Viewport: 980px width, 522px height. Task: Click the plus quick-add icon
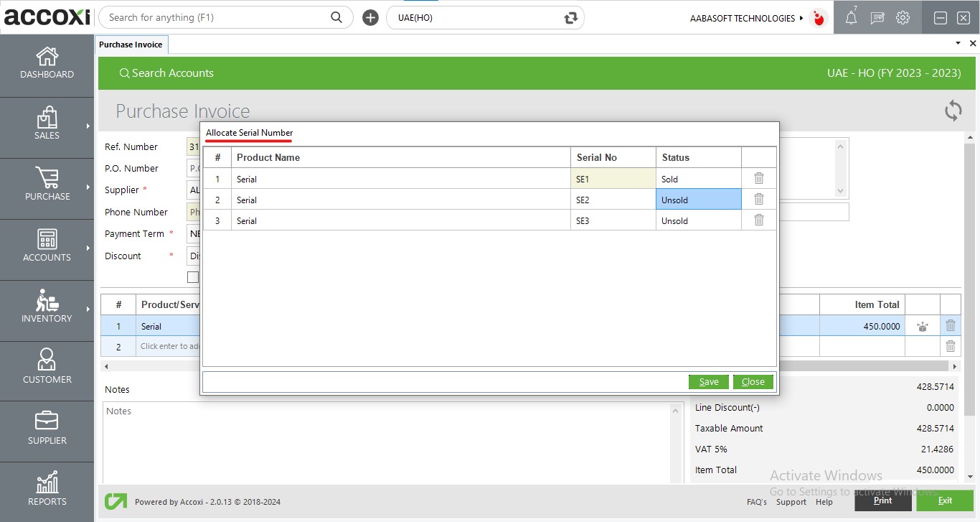[370, 18]
